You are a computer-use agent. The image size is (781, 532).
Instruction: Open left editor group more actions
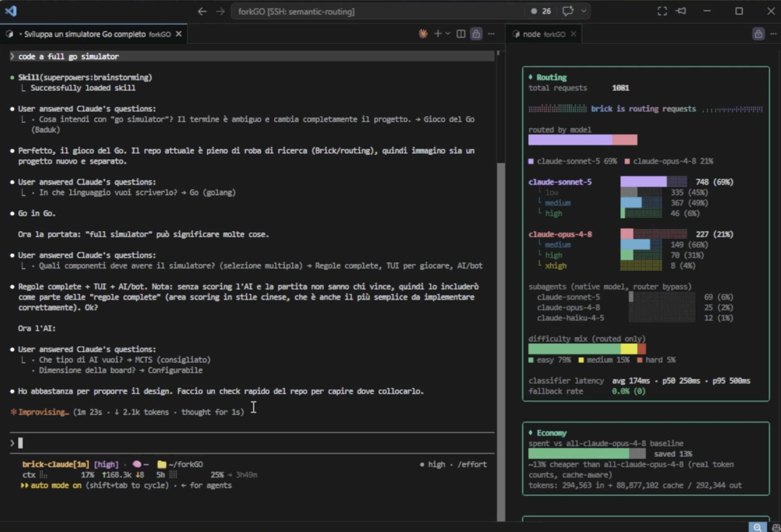491,33
